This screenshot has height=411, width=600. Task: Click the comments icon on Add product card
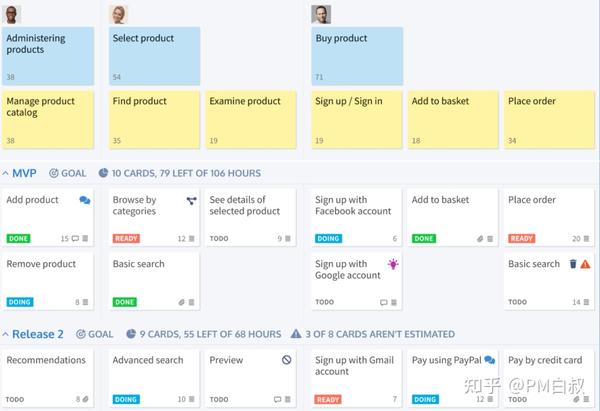(85, 200)
